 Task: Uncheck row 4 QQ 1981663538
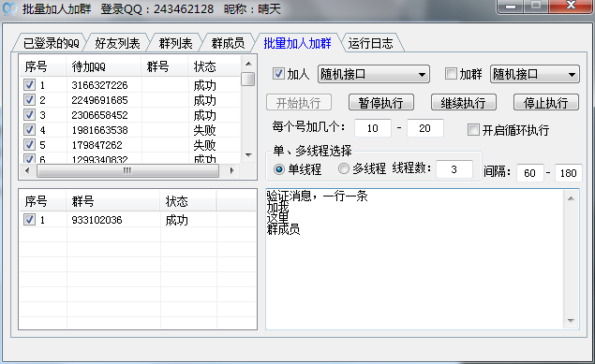point(30,129)
